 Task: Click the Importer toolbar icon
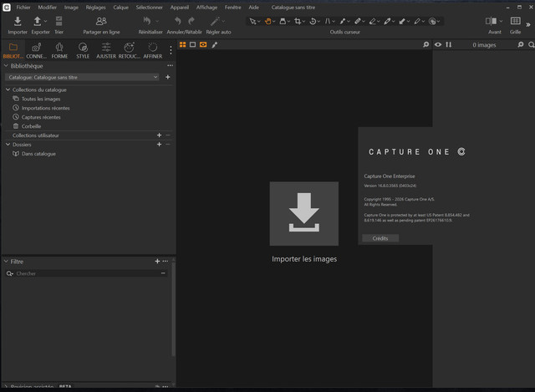[x=18, y=21]
